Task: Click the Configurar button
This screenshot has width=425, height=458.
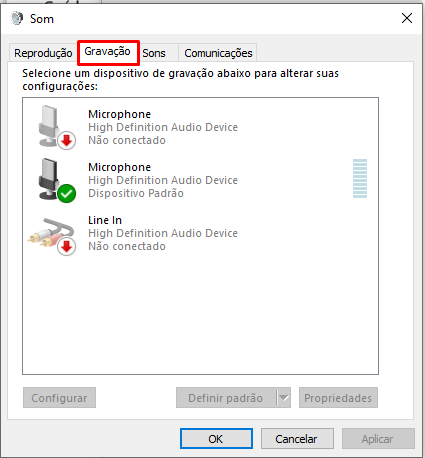Action: point(59,398)
